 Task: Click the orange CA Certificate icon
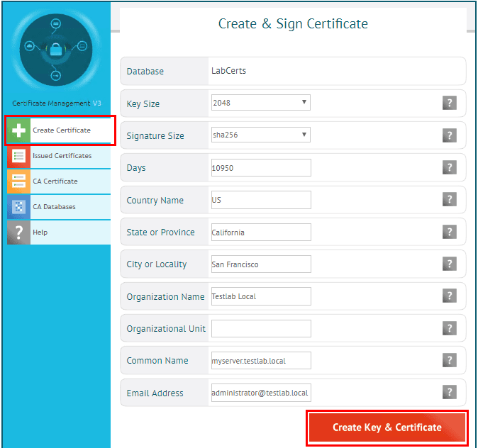[x=18, y=181]
